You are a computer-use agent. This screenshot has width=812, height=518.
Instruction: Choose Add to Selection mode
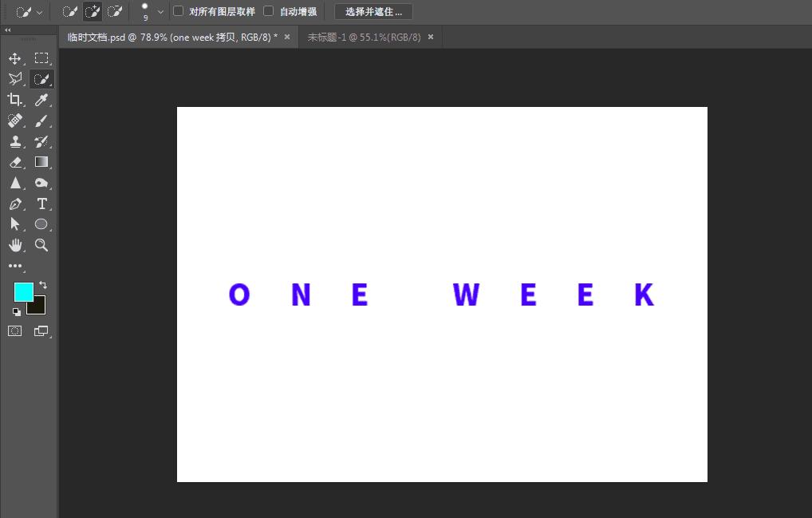(93, 11)
